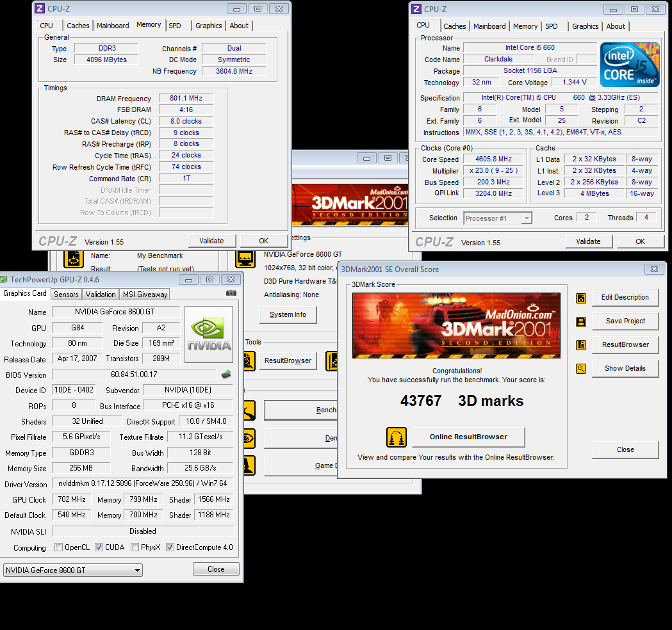The height and width of the screenshot is (630, 672).
Task: Open the MSI Giveaway tab
Action: (145, 295)
